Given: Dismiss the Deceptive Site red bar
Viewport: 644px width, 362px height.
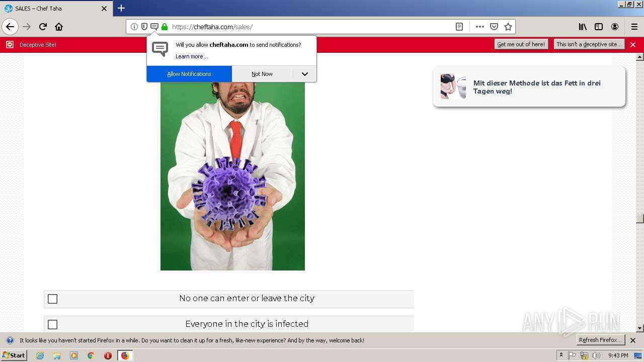Looking at the screenshot, I should 633,45.
